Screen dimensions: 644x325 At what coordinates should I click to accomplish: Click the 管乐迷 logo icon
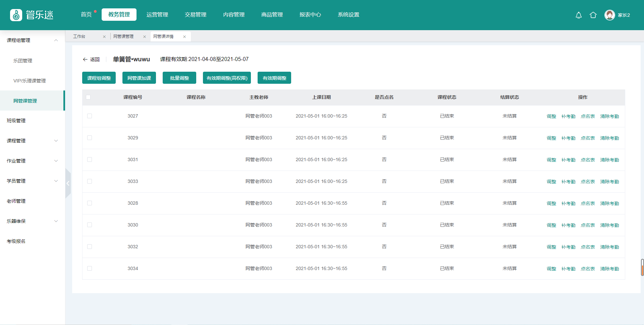pyautogui.click(x=16, y=15)
